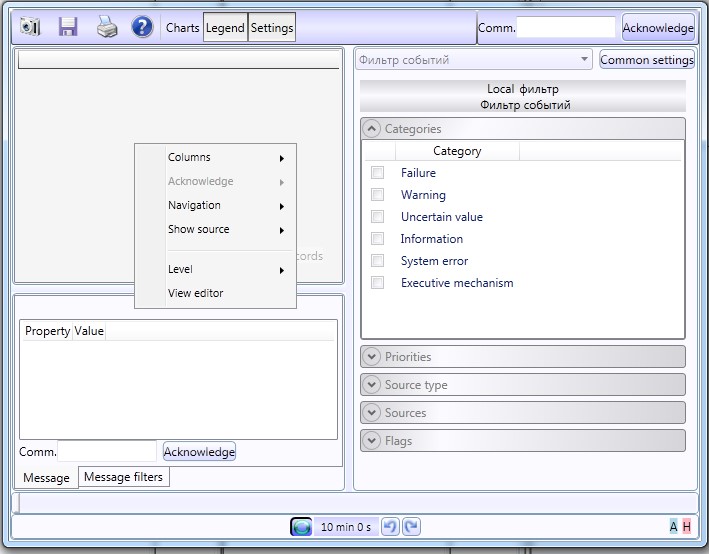The height and width of the screenshot is (554, 709).
Task: Click the Comm. field below the property table
Action: pyautogui.click(x=107, y=451)
